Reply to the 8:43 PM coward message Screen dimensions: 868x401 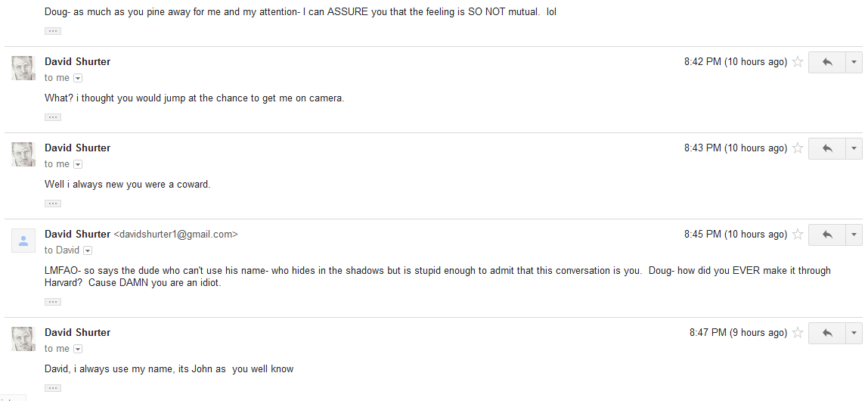coord(827,148)
